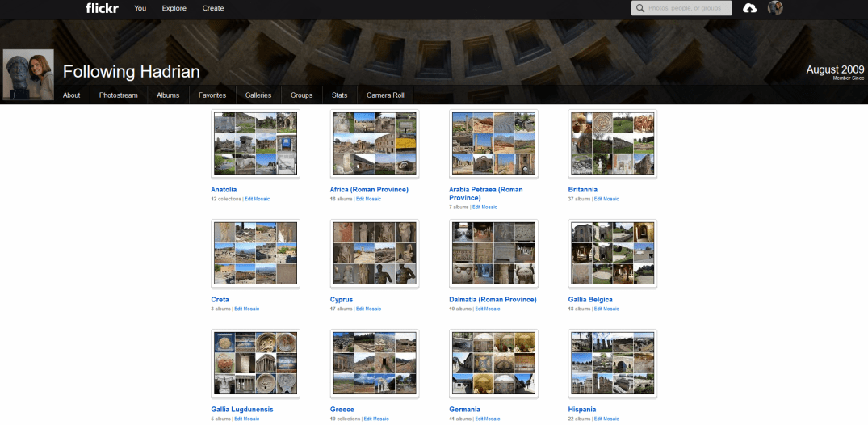Type in the photos search field
The image size is (868, 425).
(688, 9)
